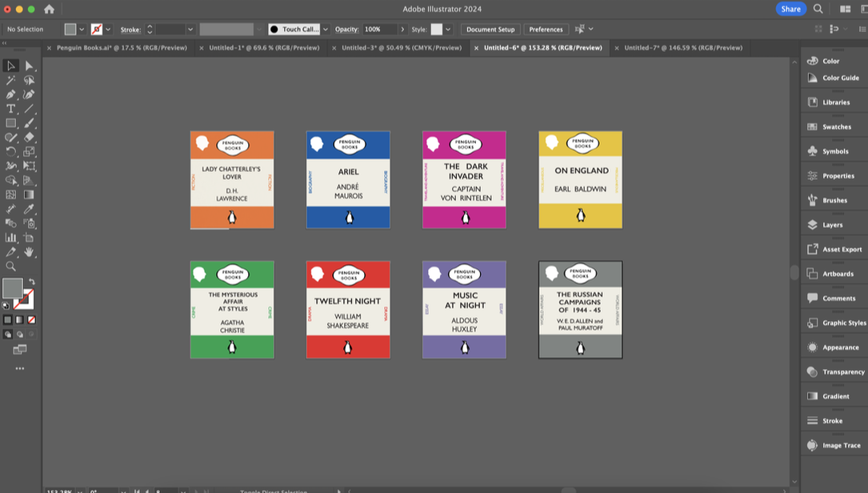Screen dimensions: 868x493
Task: Select the Eraser tool
Action: point(30,138)
